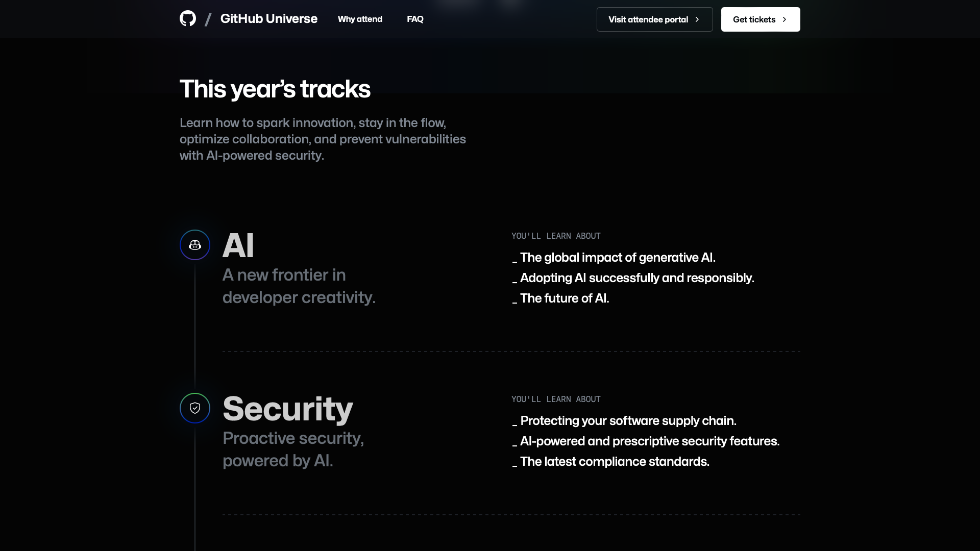Screen dimensions: 980x551
Task: Select 'Protecting your software supply chain' item
Action: [x=628, y=421]
